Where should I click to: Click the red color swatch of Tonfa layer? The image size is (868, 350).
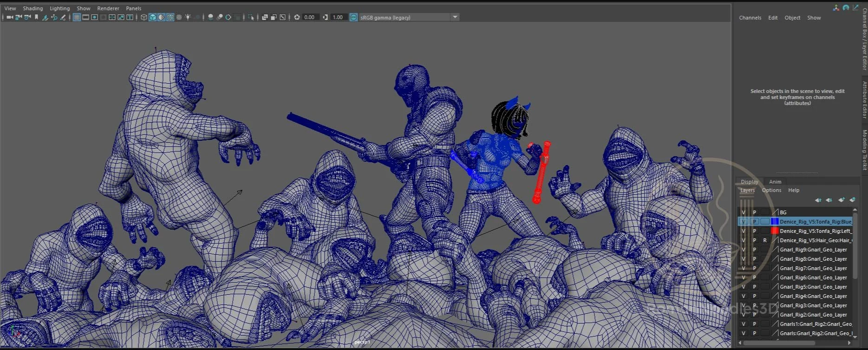tap(774, 231)
